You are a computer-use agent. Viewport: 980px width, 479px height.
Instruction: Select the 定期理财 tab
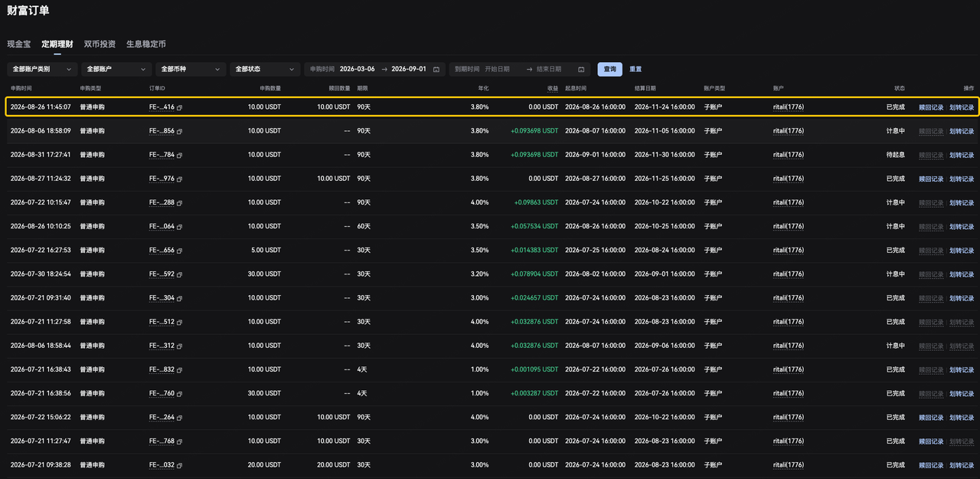click(57, 44)
